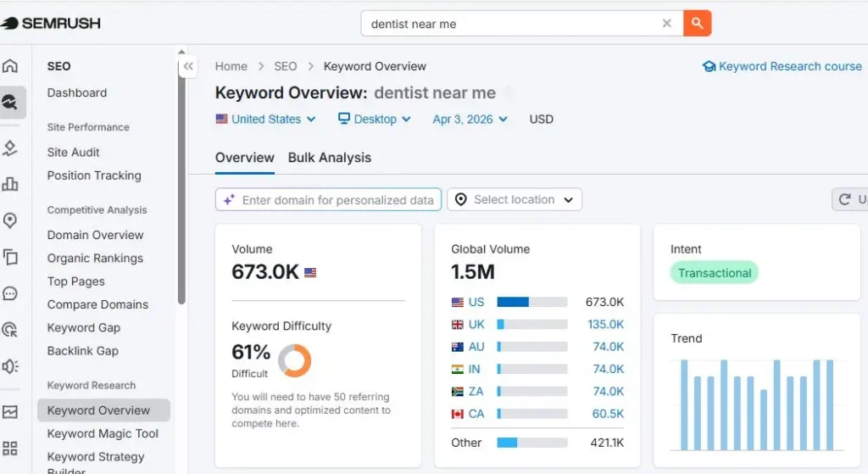868x474 pixels.
Task: Click the Trend bar chart
Action: [757, 404]
